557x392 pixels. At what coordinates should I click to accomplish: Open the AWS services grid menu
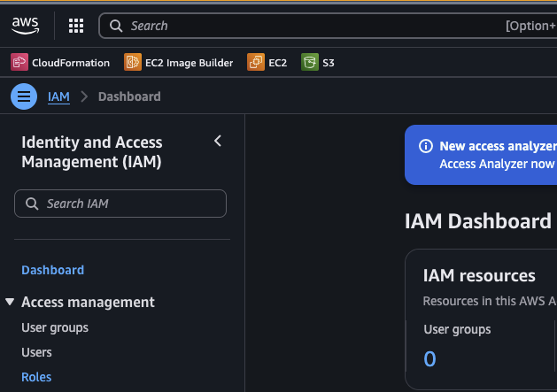pos(76,26)
